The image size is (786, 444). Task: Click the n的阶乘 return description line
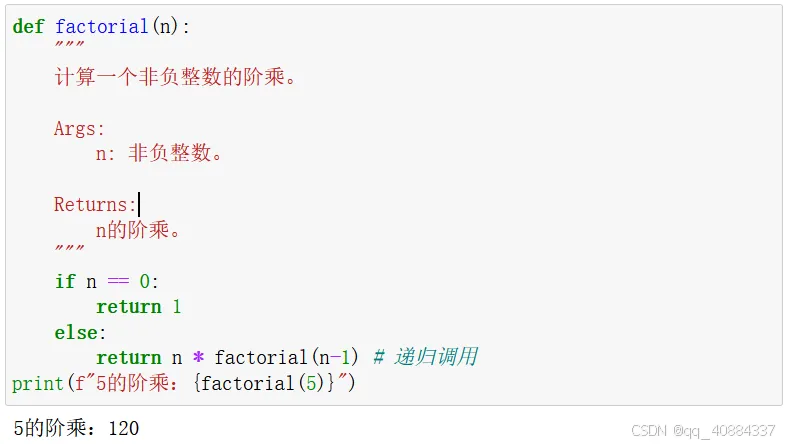(x=137, y=230)
